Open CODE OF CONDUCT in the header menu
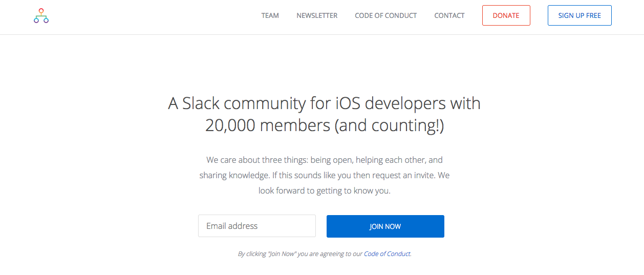Viewport: 644px width, 275px height. coord(385,15)
